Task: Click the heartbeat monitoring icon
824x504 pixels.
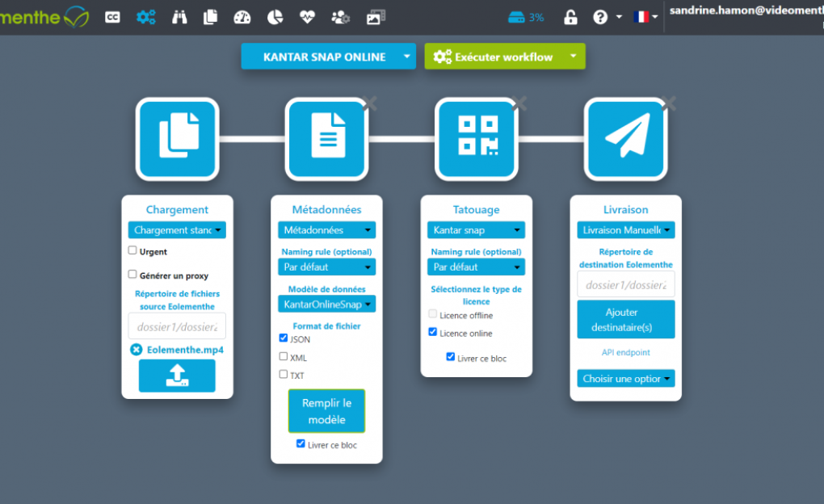Action: click(307, 17)
